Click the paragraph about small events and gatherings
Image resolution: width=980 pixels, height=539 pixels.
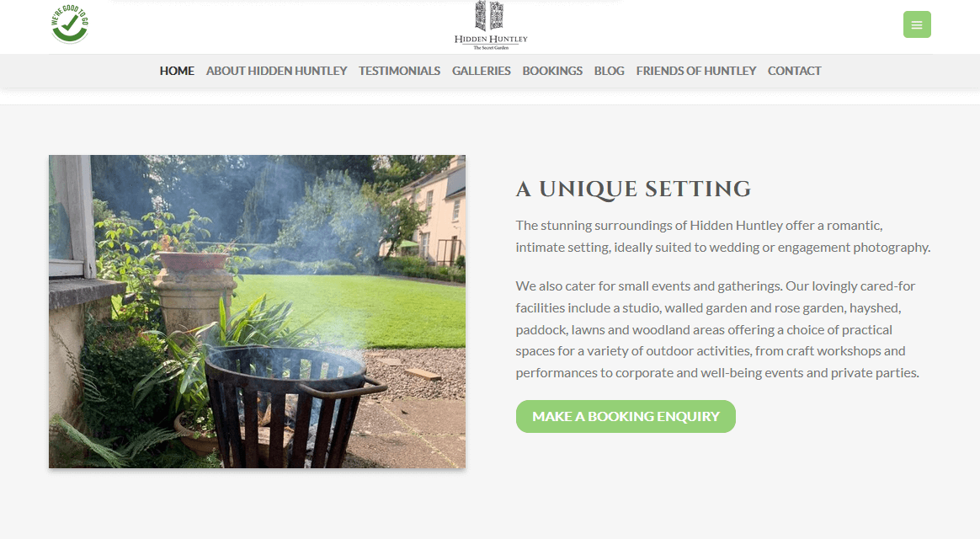pos(717,329)
